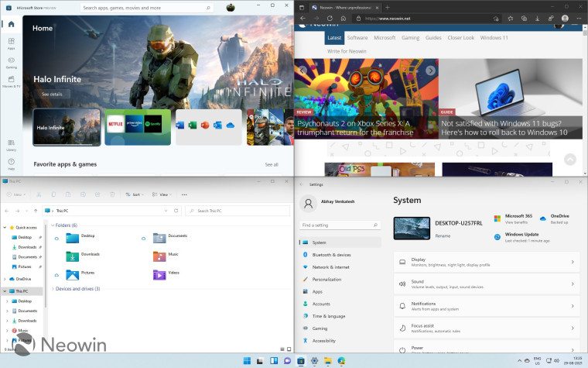Click Search This PC field
This screenshot has width=588, height=368.
tap(238, 211)
